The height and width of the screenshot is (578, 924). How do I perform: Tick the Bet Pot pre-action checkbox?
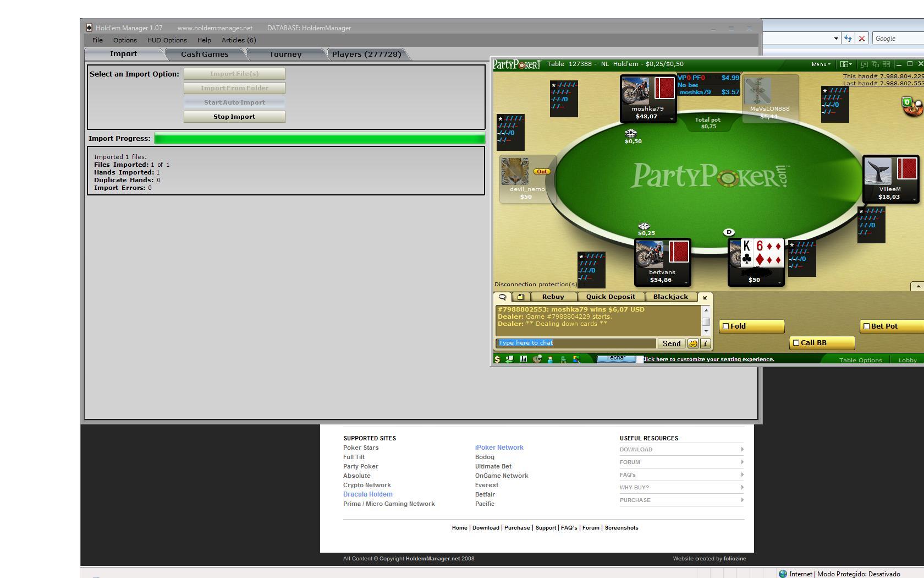click(866, 326)
